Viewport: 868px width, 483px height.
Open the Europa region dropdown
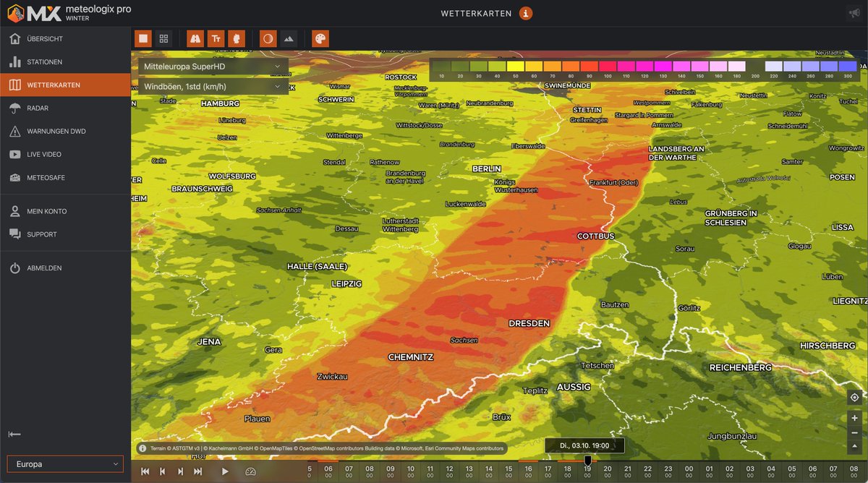65,464
